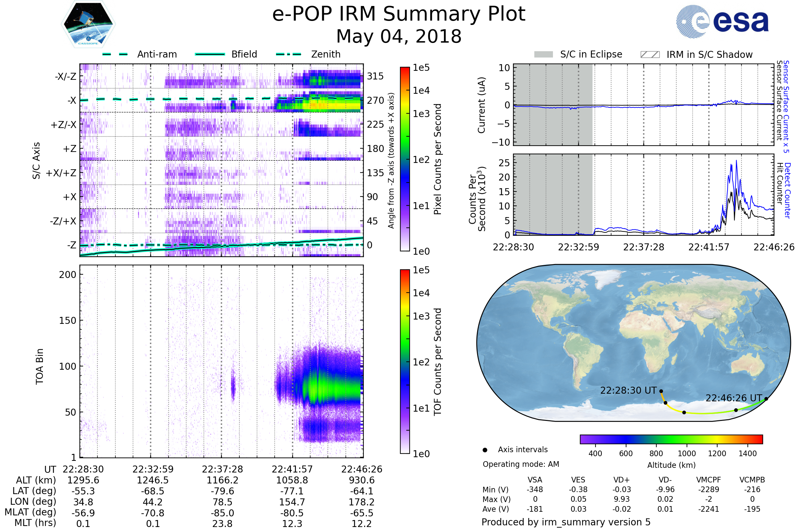Click the -X row label on S/C Axis
Screen dimensions: 798x532
tap(71, 100)
